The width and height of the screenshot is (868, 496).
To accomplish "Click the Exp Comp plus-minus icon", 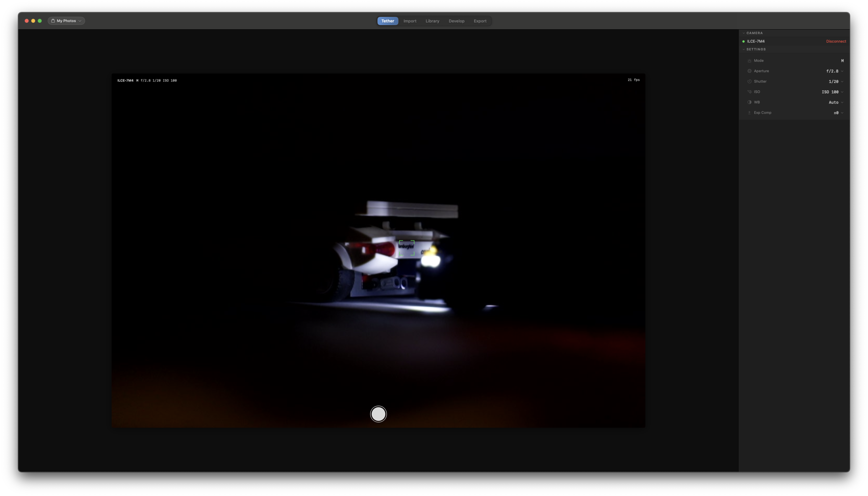I will [x=749, y=113].
